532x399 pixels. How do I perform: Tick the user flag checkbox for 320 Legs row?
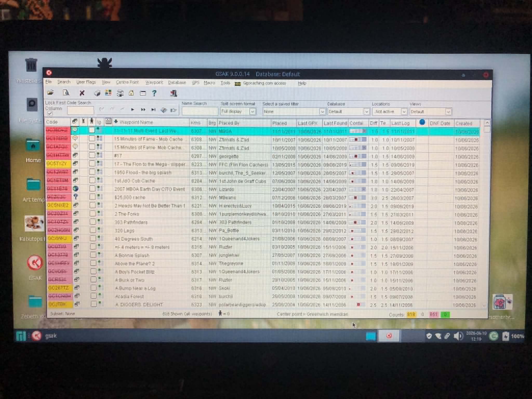pyautogui.click(x=92, y=230)
